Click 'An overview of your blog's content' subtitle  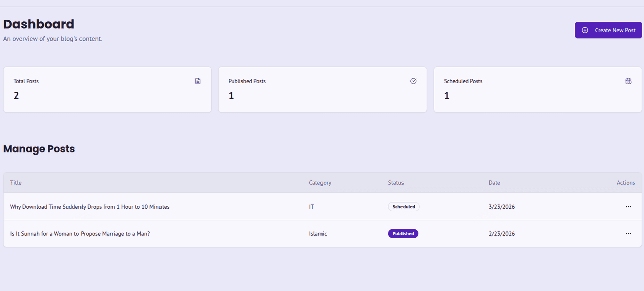[53, 39]
